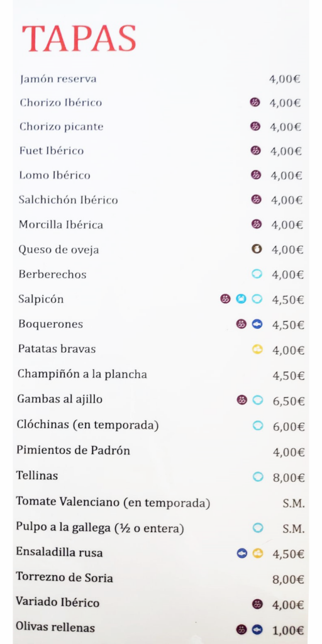Screen dimensions: 322x644
Task: Click the blue fish icon beside Ensaladilla rusa
Action: (242, 553)
